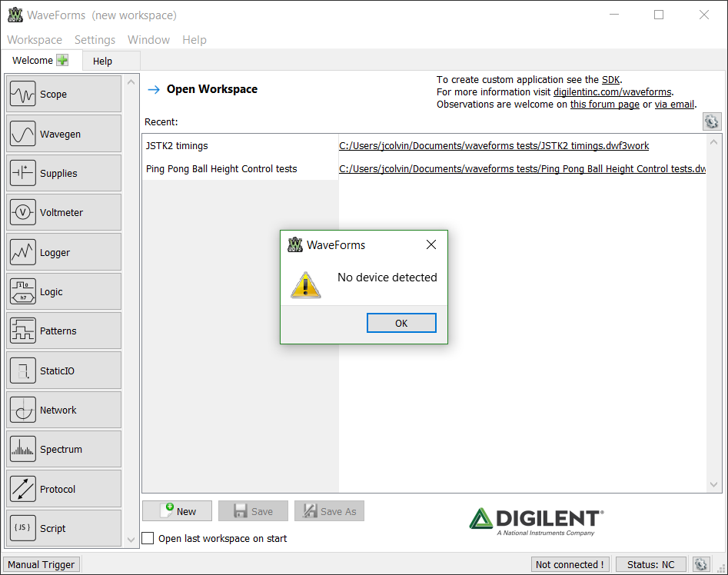Open the Spectrum analyzer

[x=64, y=449]
